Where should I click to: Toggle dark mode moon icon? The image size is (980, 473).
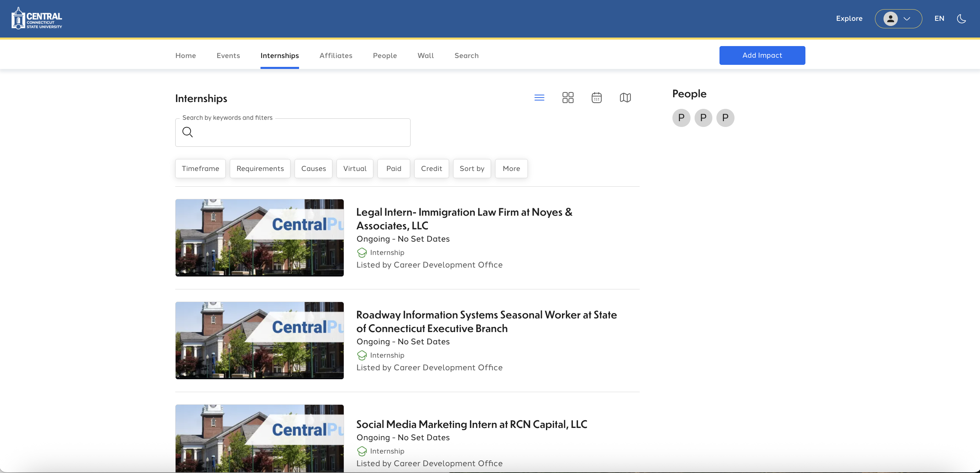[961, 19]
